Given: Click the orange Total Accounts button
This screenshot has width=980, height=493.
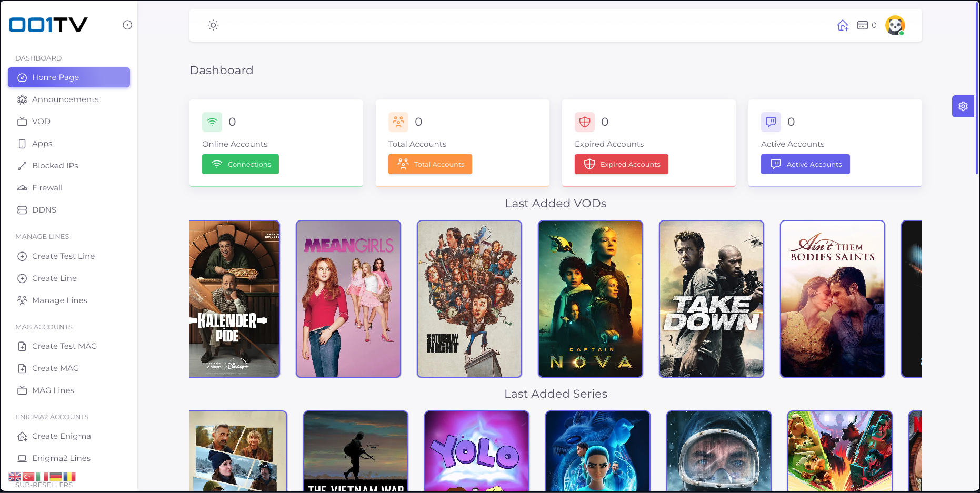Looking at the screenshot, I should click(430, 164).
